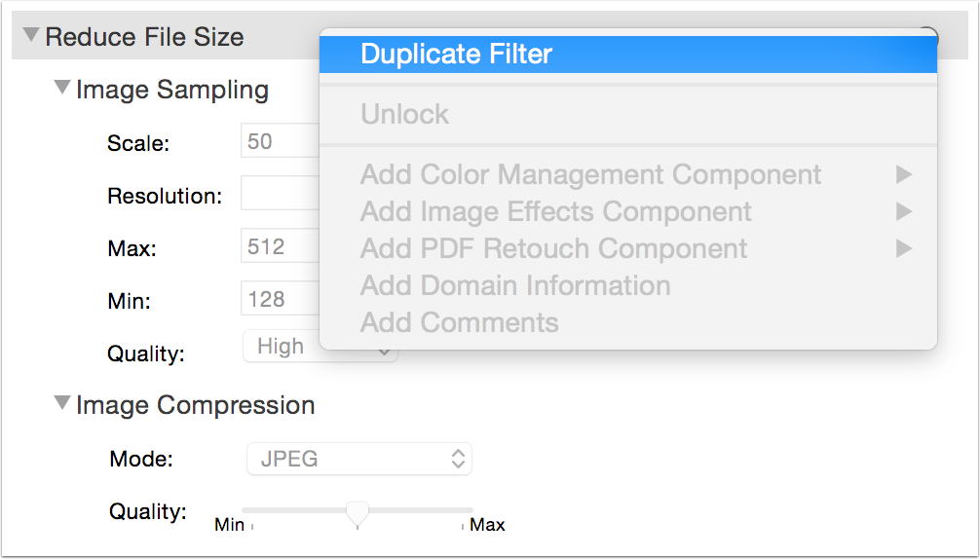The width and height of the screenshot is (980, 559).
Task: Click the compression Quality slider thumb
Action: click(x=358, y=511)
